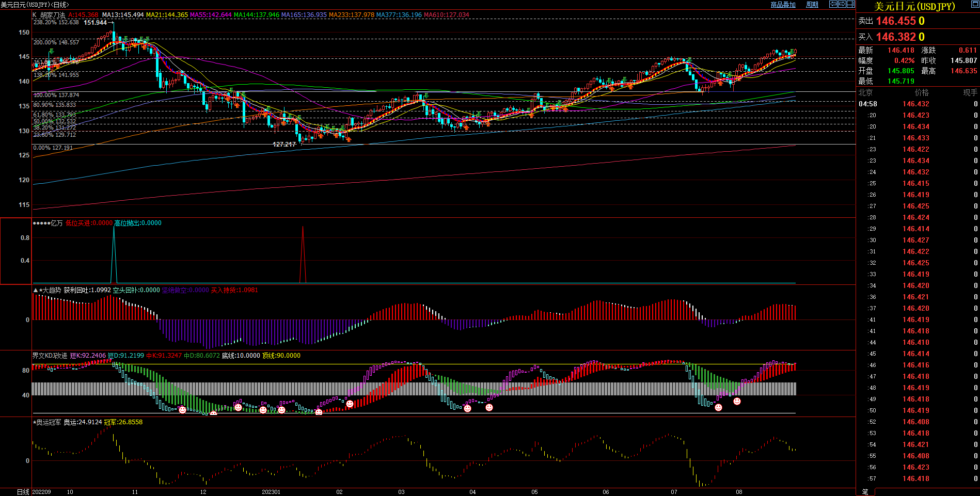Click the last smiley marker on KDJ chart
Image resolution: width=980 pixels, height=496 pixels.
click(737, 401)
